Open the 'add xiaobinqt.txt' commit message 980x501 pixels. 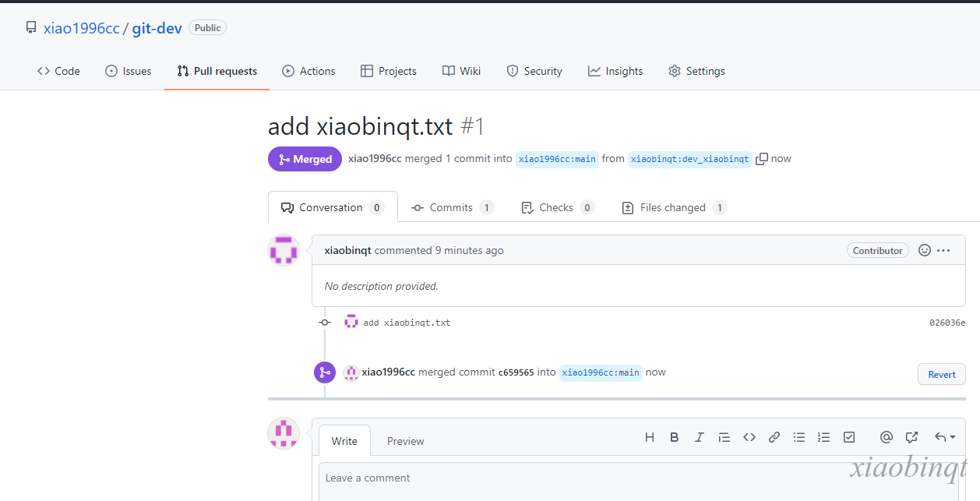[x=407, y=323]
